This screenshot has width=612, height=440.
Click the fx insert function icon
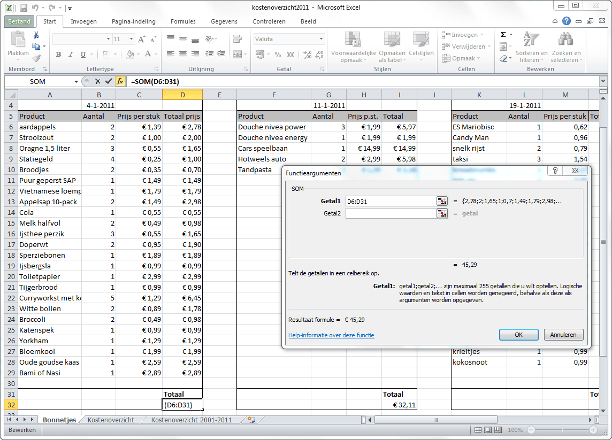pyautogui.click(x=120, y=81)
